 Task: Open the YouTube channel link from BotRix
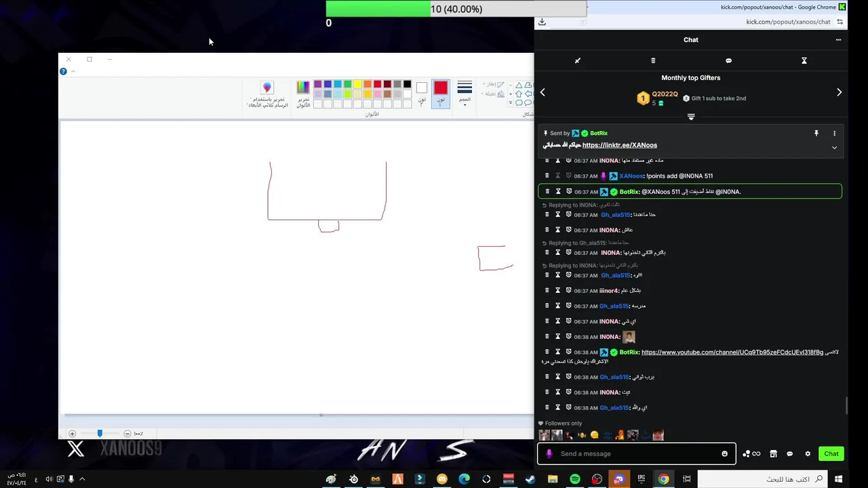732,352
